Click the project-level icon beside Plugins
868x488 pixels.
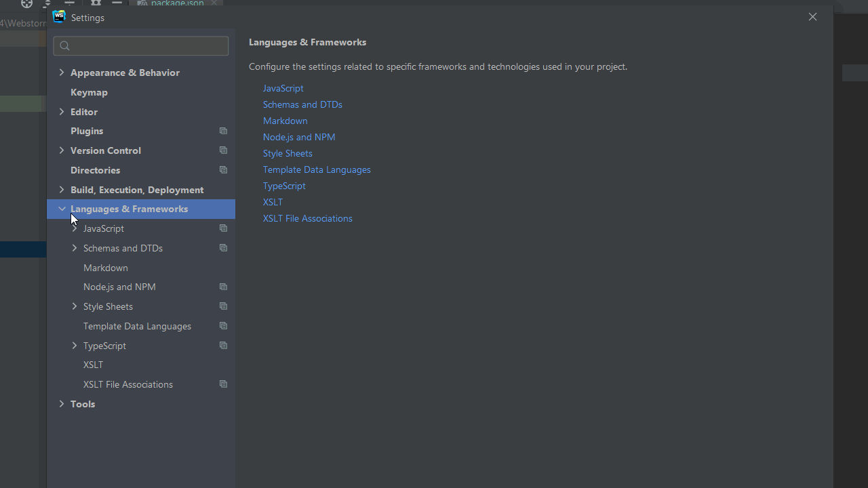coord(223,131)
